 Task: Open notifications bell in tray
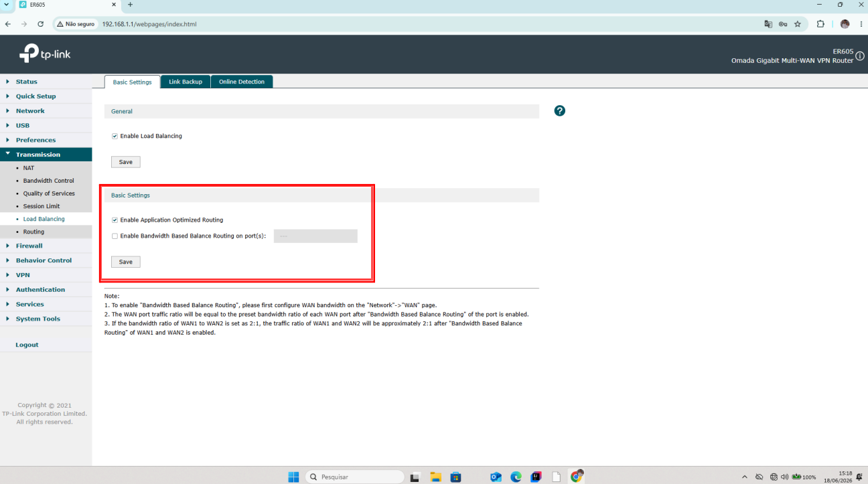[859, 477]
